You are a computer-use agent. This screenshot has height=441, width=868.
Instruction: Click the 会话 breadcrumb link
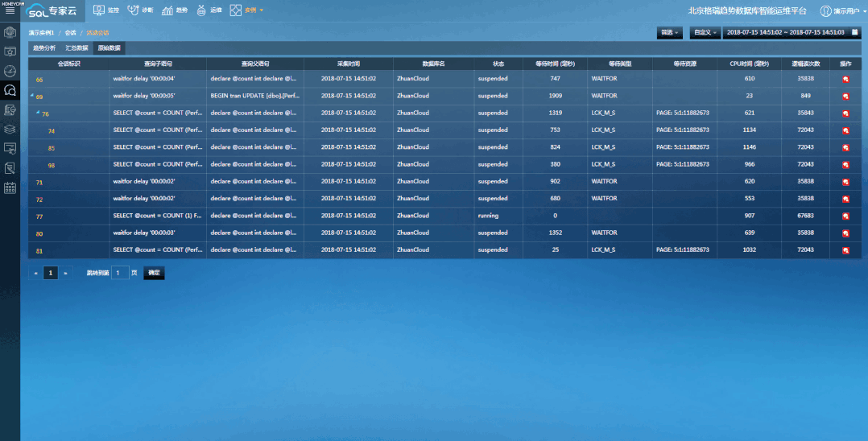coord(70,33)
